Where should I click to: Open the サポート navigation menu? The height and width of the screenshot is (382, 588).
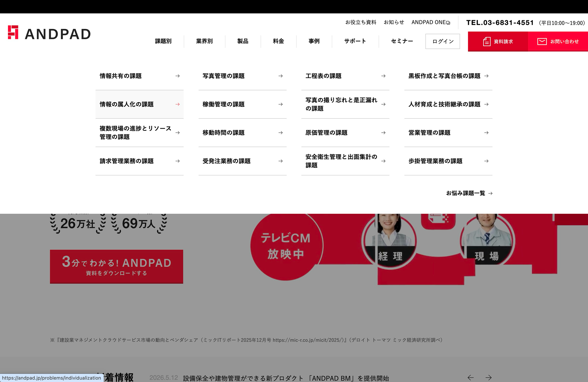click(355, 41)
